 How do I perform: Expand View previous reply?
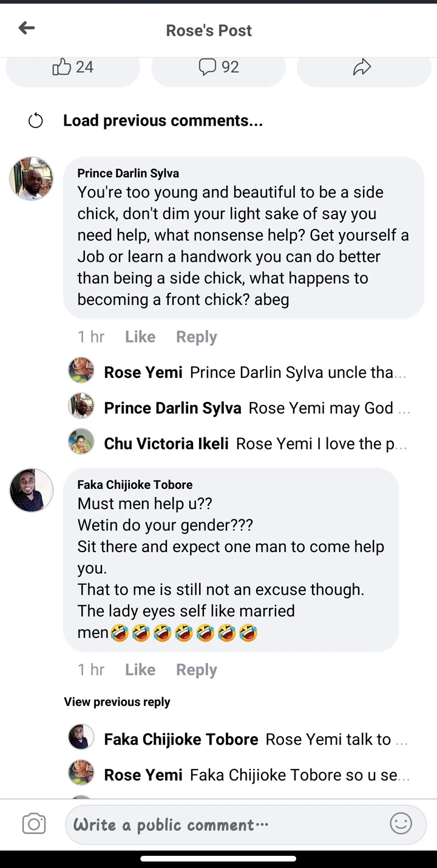(117, 702)
